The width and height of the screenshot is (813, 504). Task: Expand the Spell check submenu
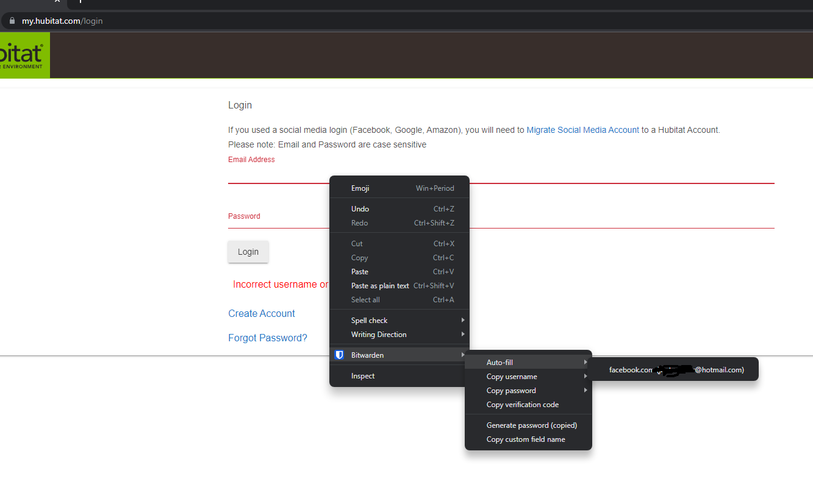pos(369,319)
